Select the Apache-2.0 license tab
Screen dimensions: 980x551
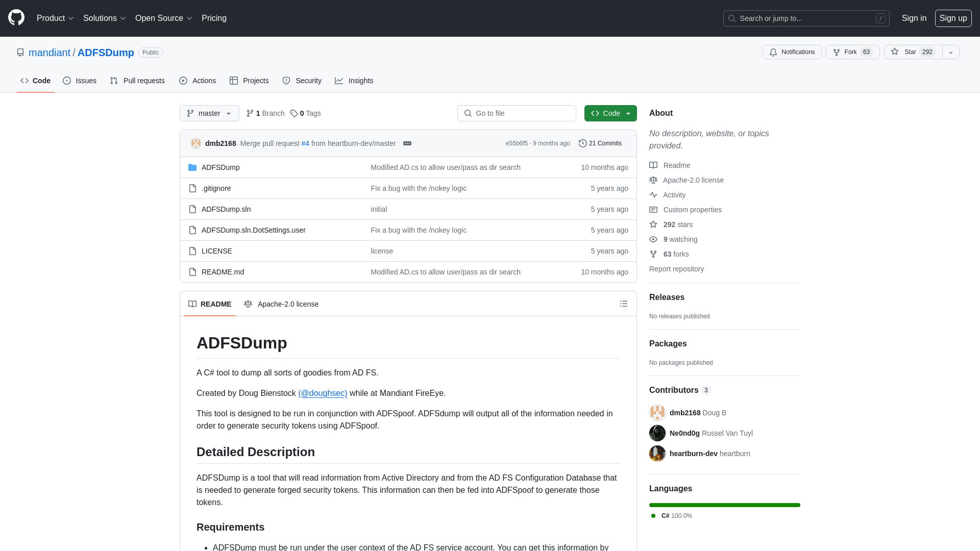pyautogui.click(x=281, y=304)
